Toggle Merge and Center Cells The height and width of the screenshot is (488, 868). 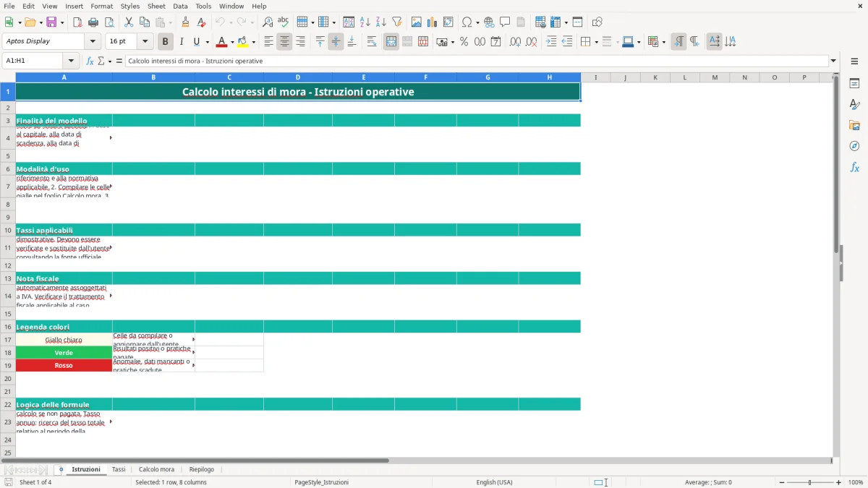click(x=391, y=42)
